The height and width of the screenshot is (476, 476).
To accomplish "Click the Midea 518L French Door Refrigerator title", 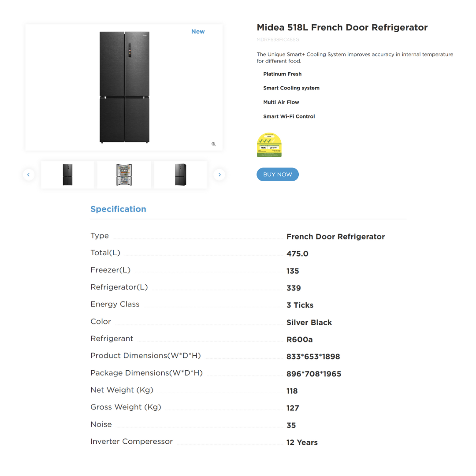I will 342,27.
